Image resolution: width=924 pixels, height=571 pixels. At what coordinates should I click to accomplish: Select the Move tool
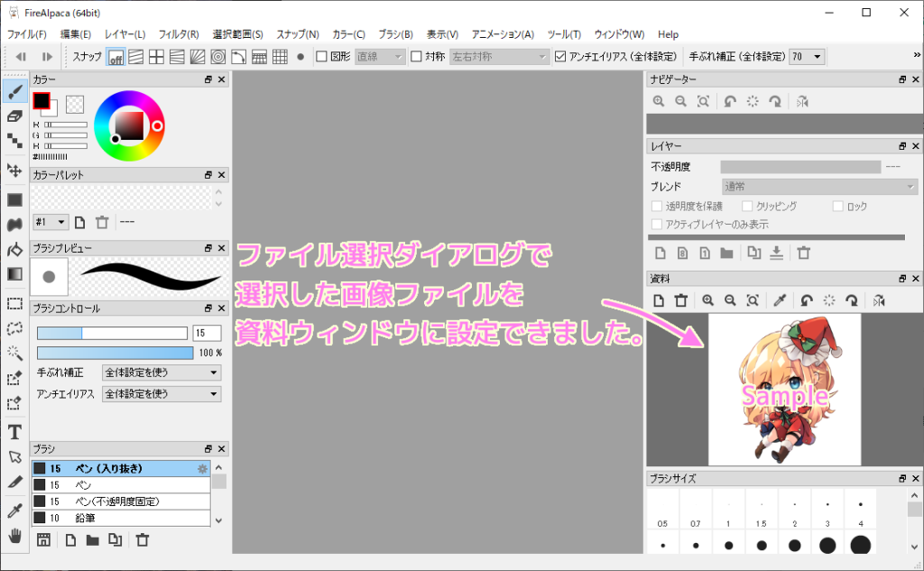[13, 168]
